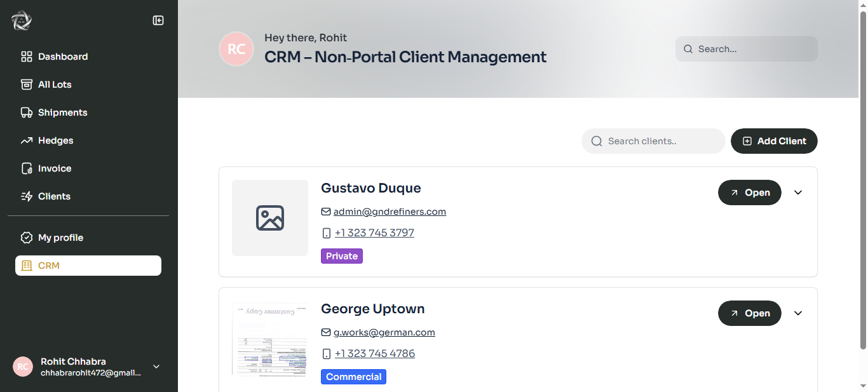Click the magnifier icon in the header search
Image resolution: width=868 pixels, height=392 pixels.
[x=688, y=49]
